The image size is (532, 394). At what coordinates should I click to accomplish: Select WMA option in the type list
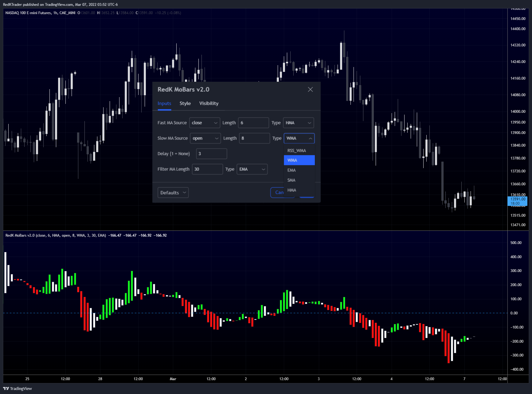pyautogui.click(x=299, y=160)
